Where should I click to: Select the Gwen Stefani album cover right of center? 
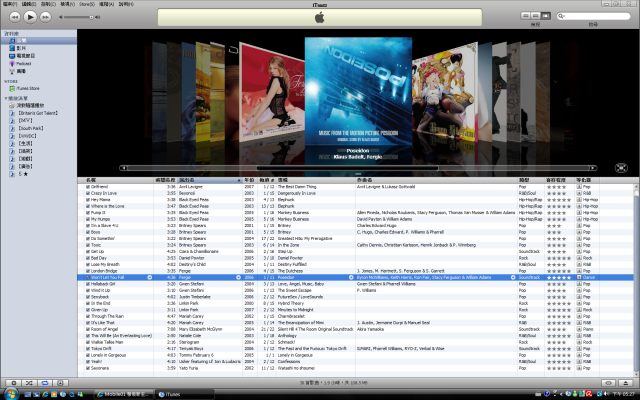pos(446,93)
